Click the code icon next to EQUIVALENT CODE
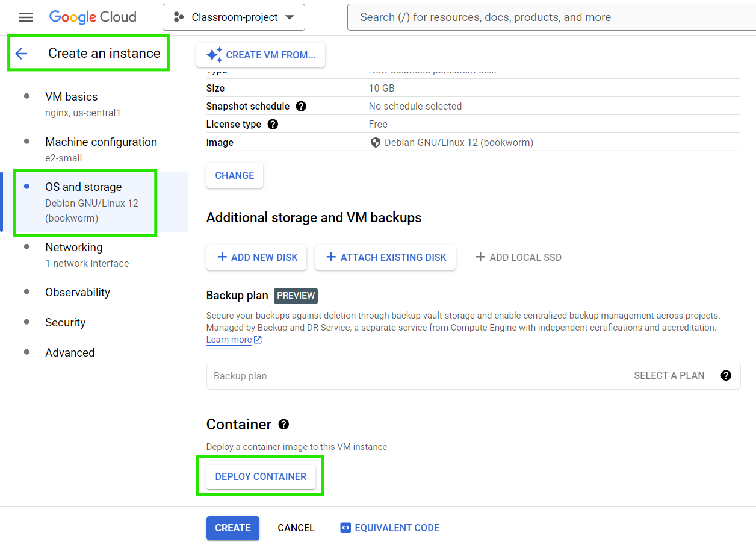This screenshot has width=756, height=542. coord(345,528)
